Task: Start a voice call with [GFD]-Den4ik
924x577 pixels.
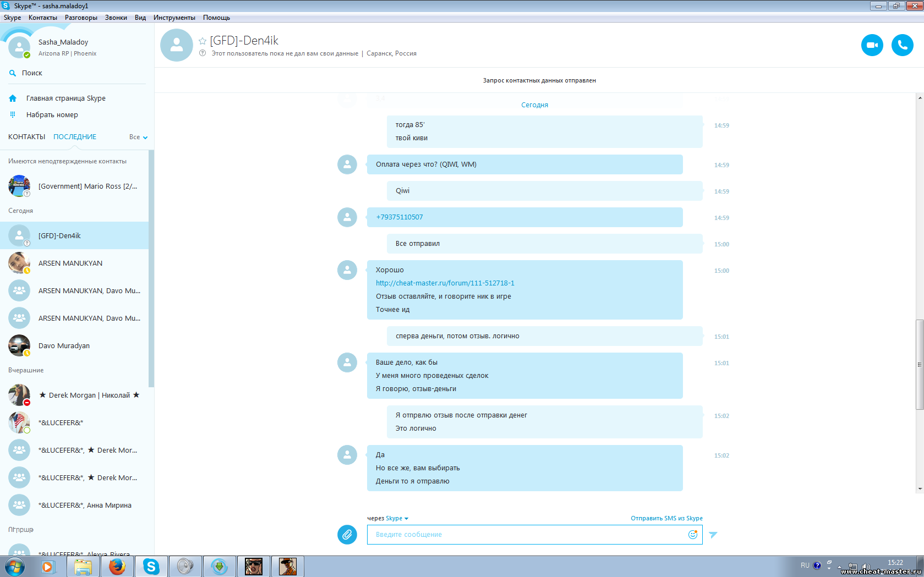Action: click(902, 45)
